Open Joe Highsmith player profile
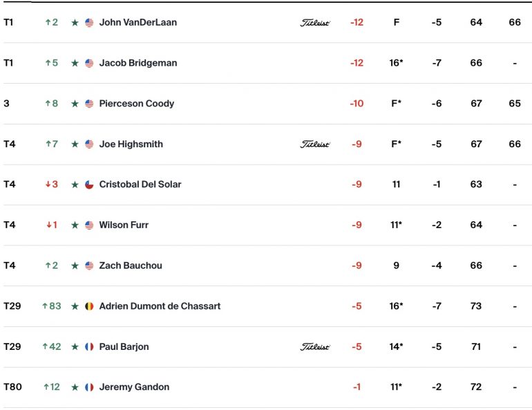 131,144
